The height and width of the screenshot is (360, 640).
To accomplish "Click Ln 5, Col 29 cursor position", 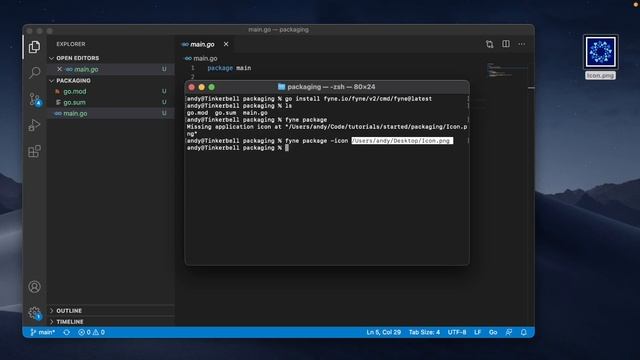I will pyautogui.click(x=383, y=332).
